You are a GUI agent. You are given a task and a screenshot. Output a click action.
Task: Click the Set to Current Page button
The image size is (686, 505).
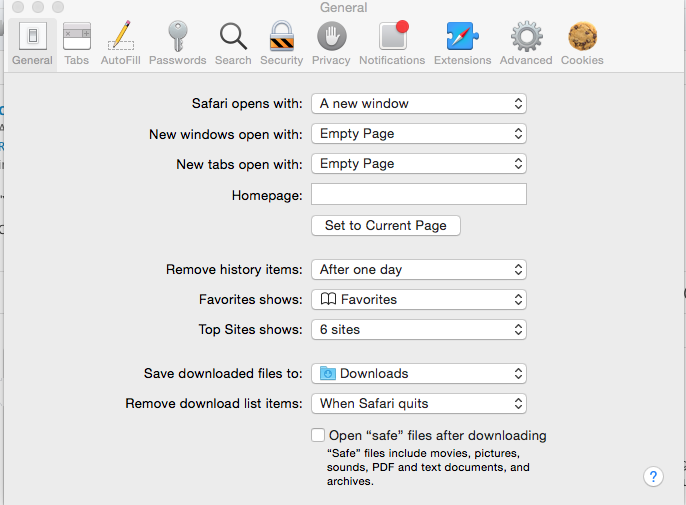click(386, 225)
